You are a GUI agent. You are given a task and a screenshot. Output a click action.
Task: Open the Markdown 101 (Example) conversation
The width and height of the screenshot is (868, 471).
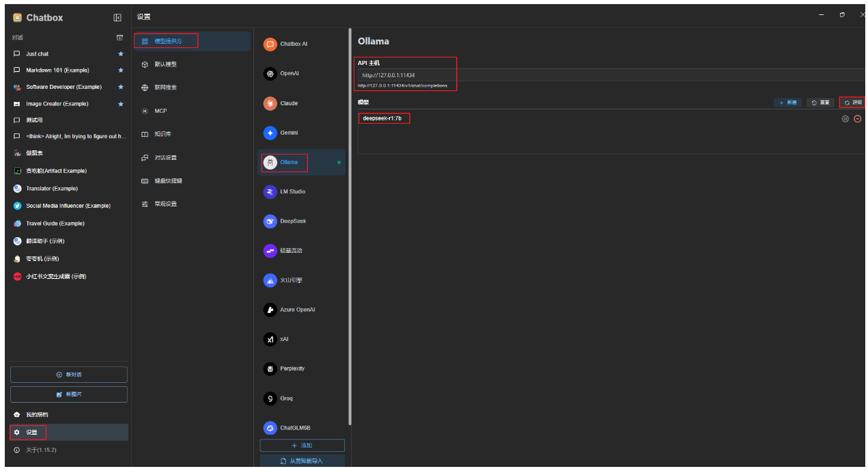coord(68,70)
